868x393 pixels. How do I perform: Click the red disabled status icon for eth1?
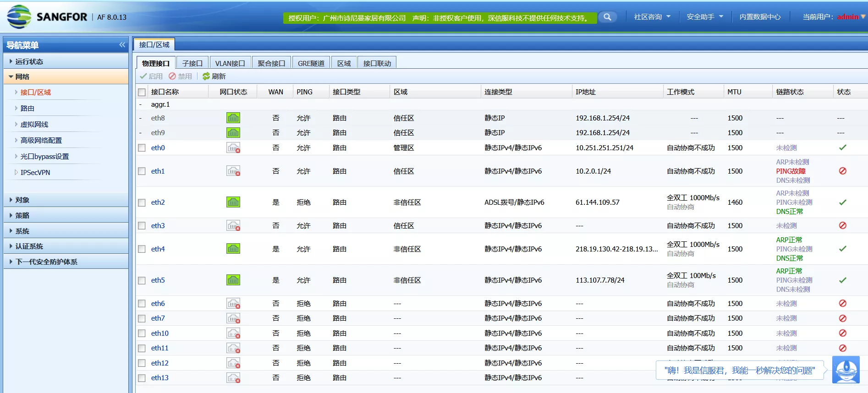842,171
